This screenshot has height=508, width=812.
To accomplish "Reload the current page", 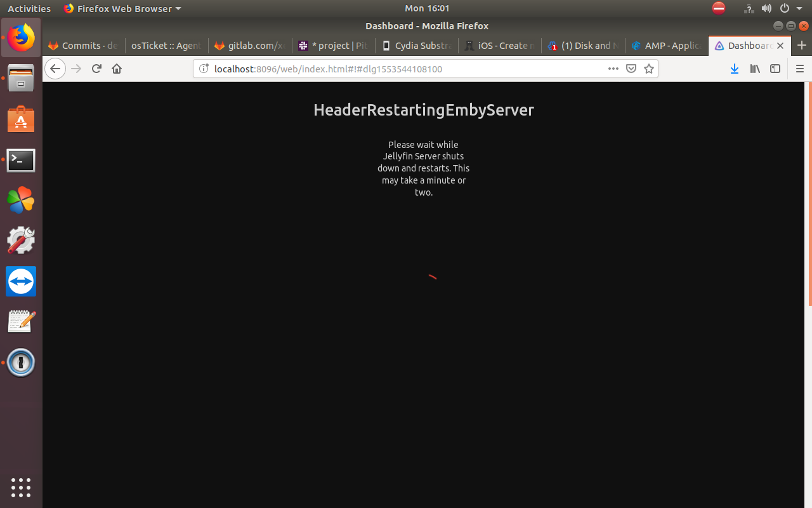I will tap(96, 69).
